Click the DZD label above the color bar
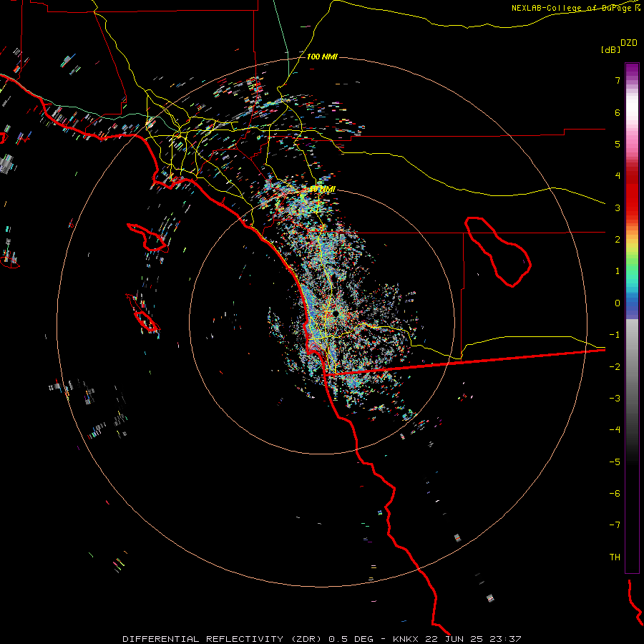644x644 pixels. tap(629, 43)
